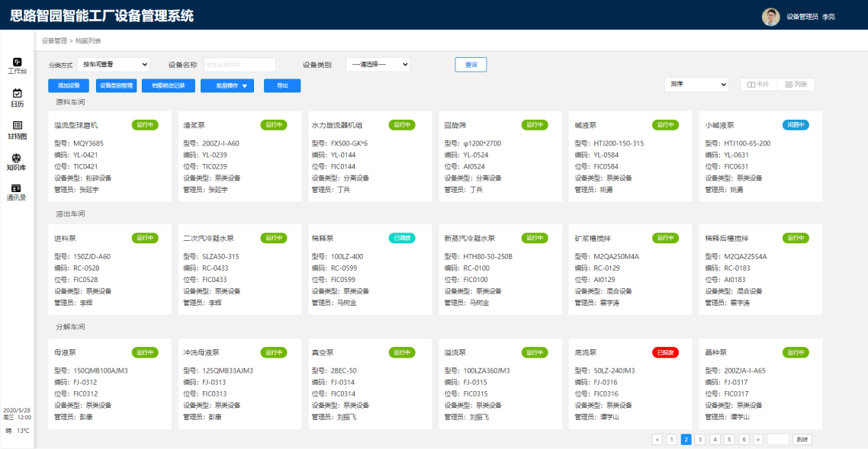Image resolution: width=868 pixels, height=449 pixels.
Task: Go to page 3 in pagination
Action: (700, 439)
